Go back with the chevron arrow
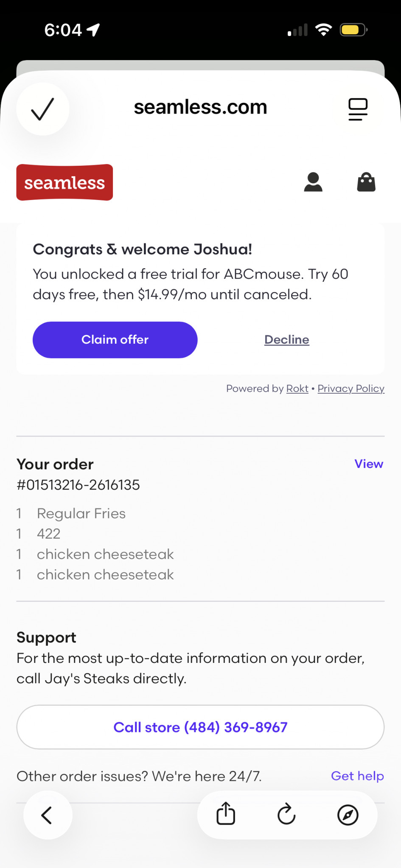401x868 pixels. [x=48, y=815]
